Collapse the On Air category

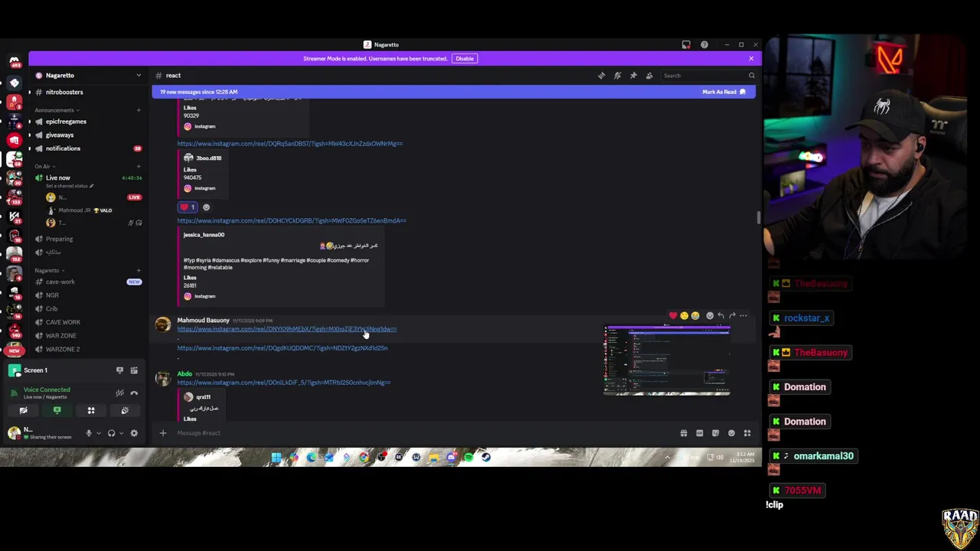pyautogui.click(x=45, y=167)
